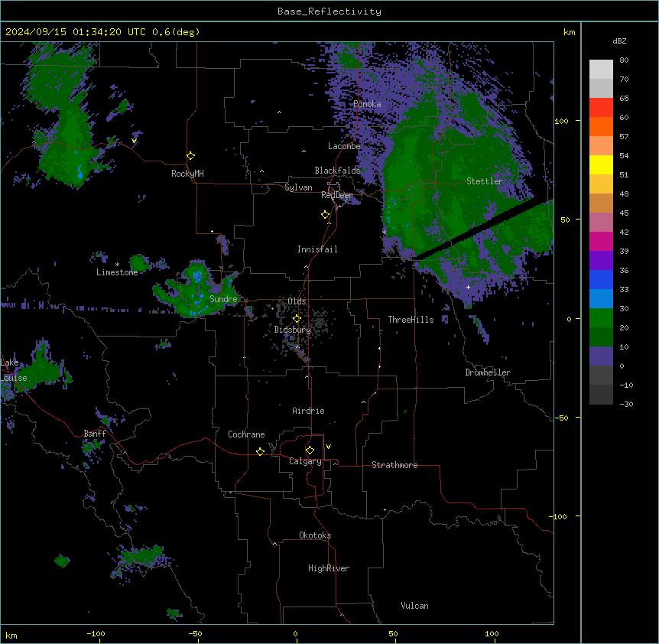The height and width of the screenshot is (644, 659).
Task: Click the Base_Reflectivity title text
Action: pyautogui.click(x=329, y=11)
